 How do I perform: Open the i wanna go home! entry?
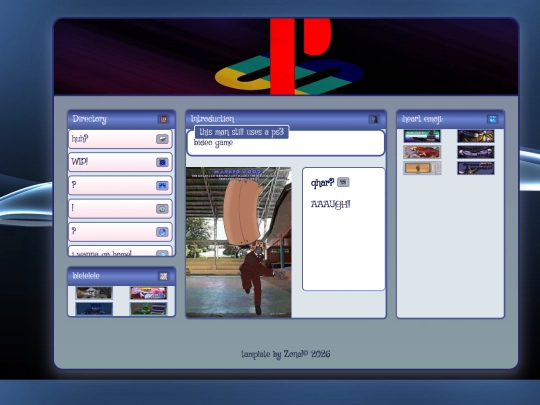pos(121,251)
